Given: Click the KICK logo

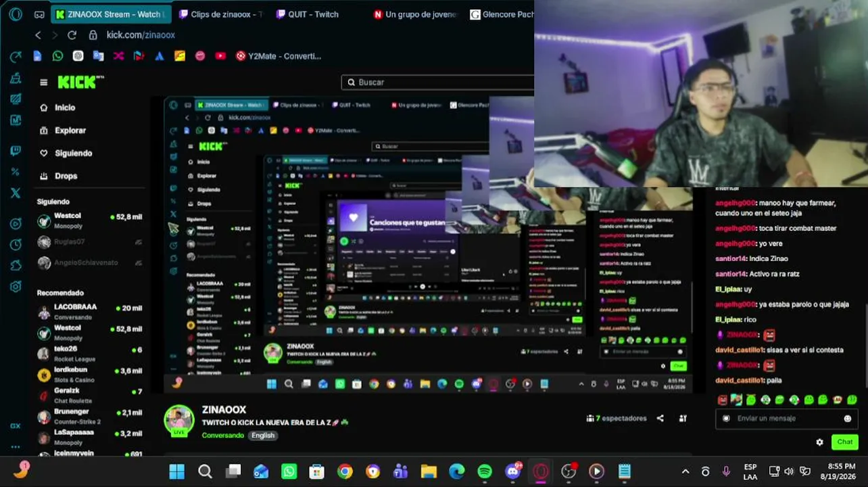Looking at the screenshot, I should pos(81,82).
